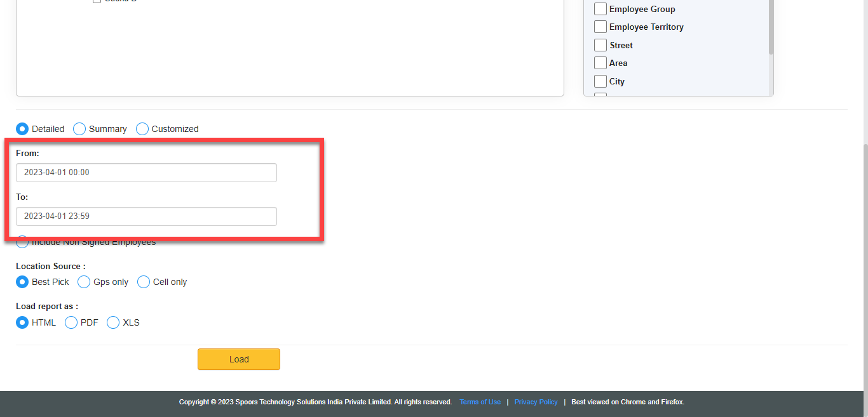The width and height of the screenshot is (868, 417).
Task: Pick Cell only location source
Action: (x=144, y=282)
